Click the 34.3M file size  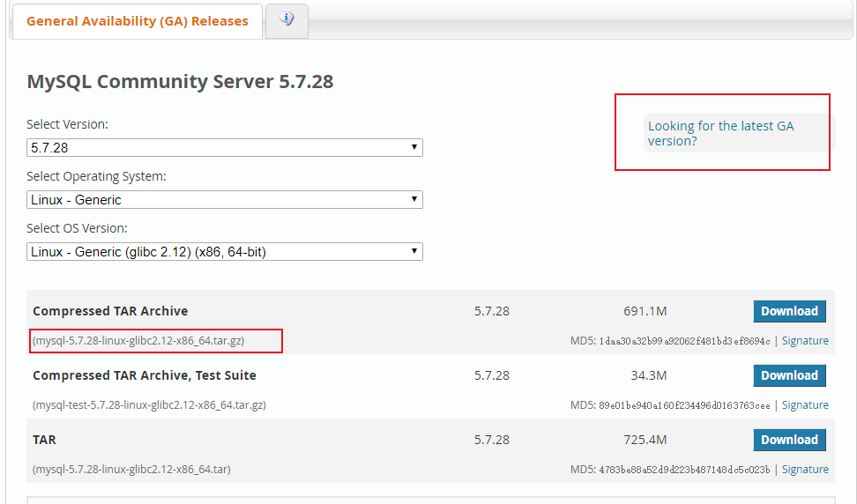tap(648, 375)
